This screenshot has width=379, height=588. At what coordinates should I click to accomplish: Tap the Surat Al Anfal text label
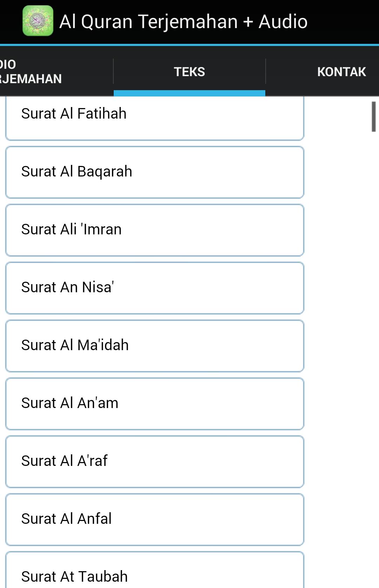coord(66,519)
